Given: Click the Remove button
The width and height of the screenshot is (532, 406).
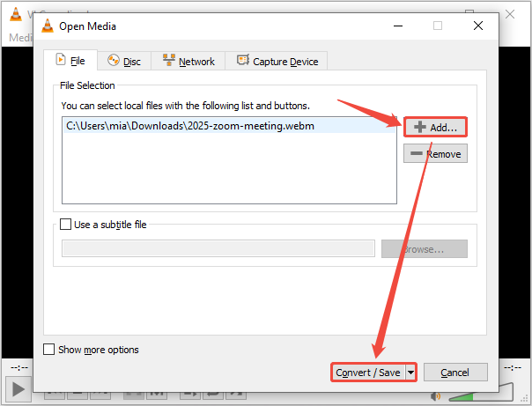Looking at the screenshot, I should click(435, 153).
